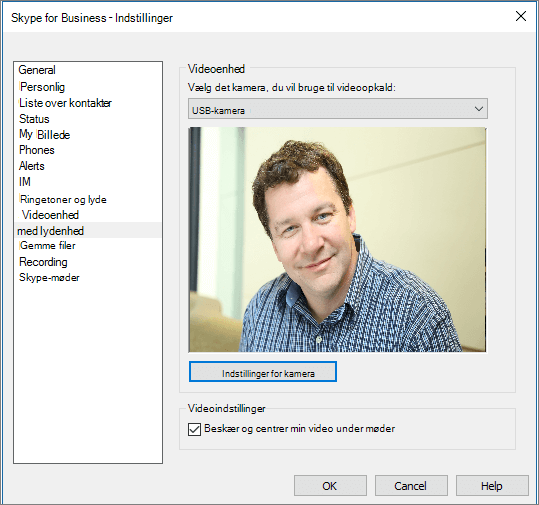Open Skype-møder settings
539x505 pixels.
point(49,277)
